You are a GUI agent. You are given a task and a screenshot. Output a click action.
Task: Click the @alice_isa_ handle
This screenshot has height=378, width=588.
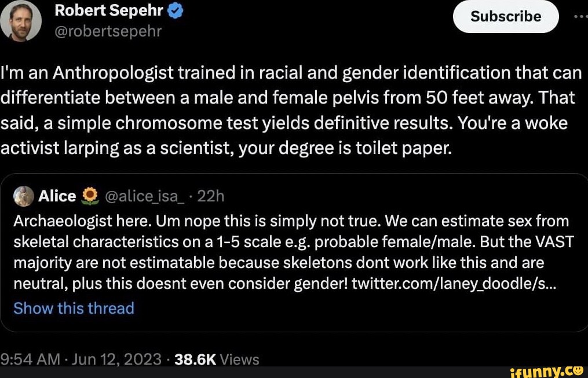pos(144,197)
